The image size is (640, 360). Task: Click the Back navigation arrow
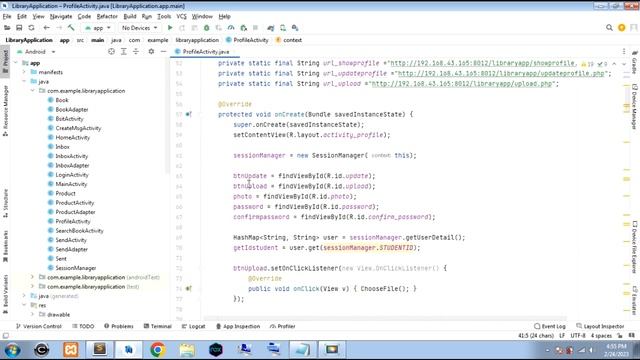(x=46, y=28)
